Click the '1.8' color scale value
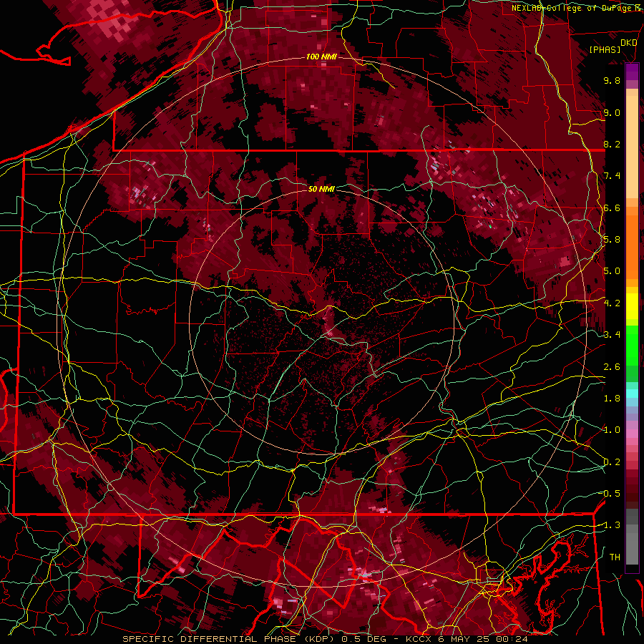The height and width of the screenshot is (644, 644). pos(612,399)
